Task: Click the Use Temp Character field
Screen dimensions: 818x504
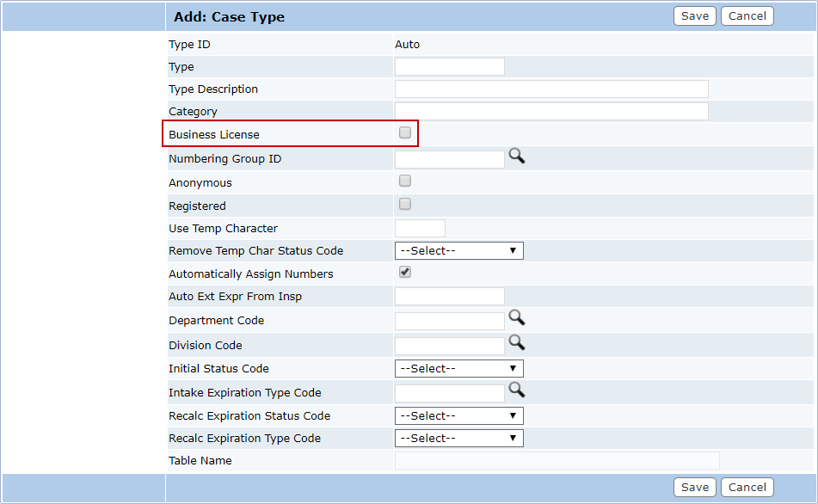Action: click(x=420, y=229)
